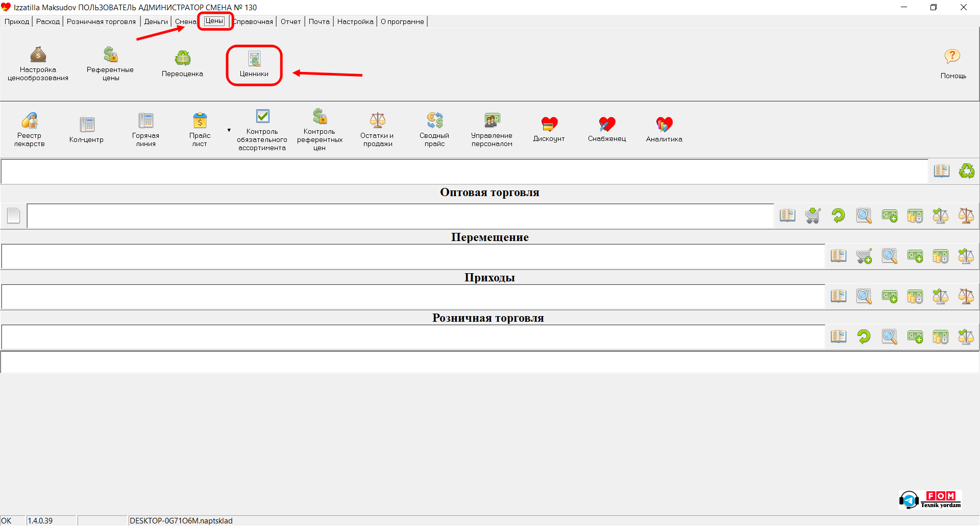This screenshot has width=980, height=526.
Task: Focus the Приходы input field
Action: pyautogui.click(x=413, y=297)
